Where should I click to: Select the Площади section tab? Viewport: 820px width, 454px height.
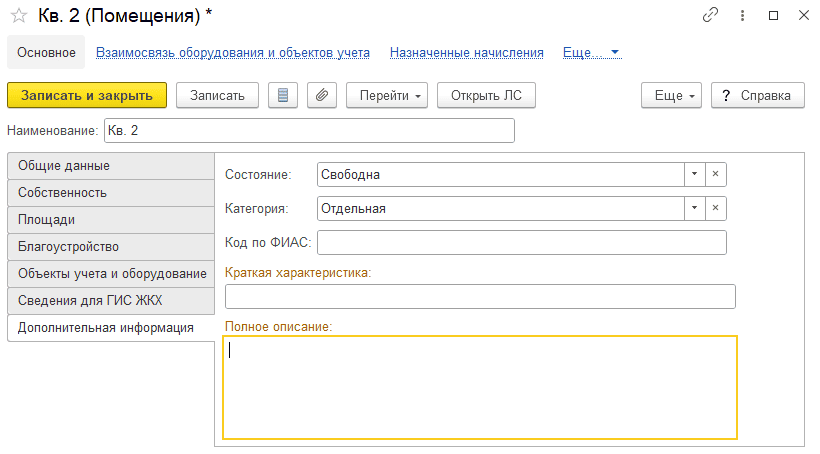click(111, 220)
